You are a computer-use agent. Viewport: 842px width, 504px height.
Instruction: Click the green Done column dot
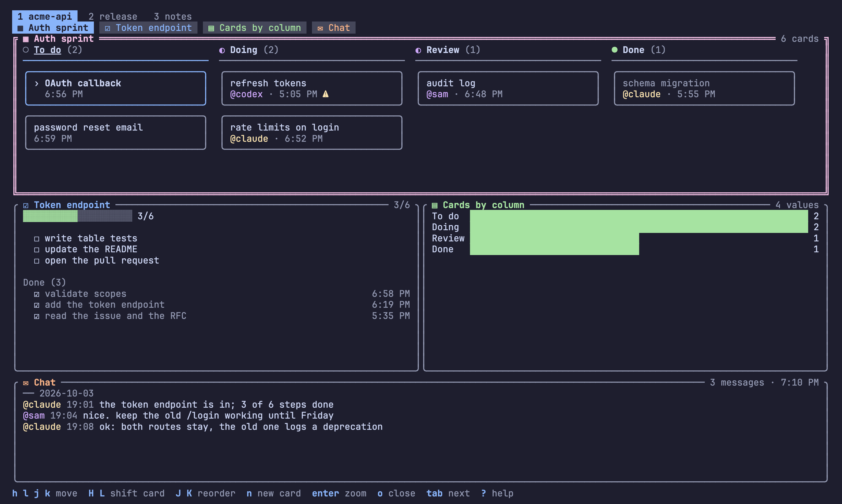click(x=615, y=50)
